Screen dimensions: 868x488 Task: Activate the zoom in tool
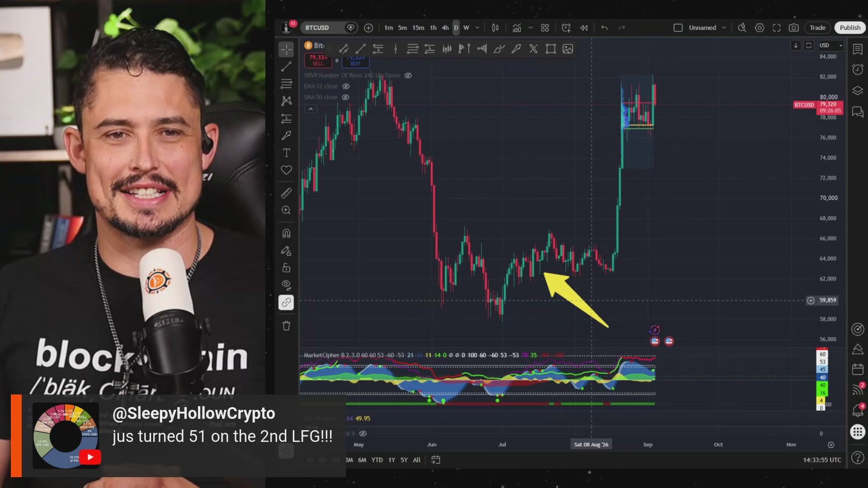286,210
